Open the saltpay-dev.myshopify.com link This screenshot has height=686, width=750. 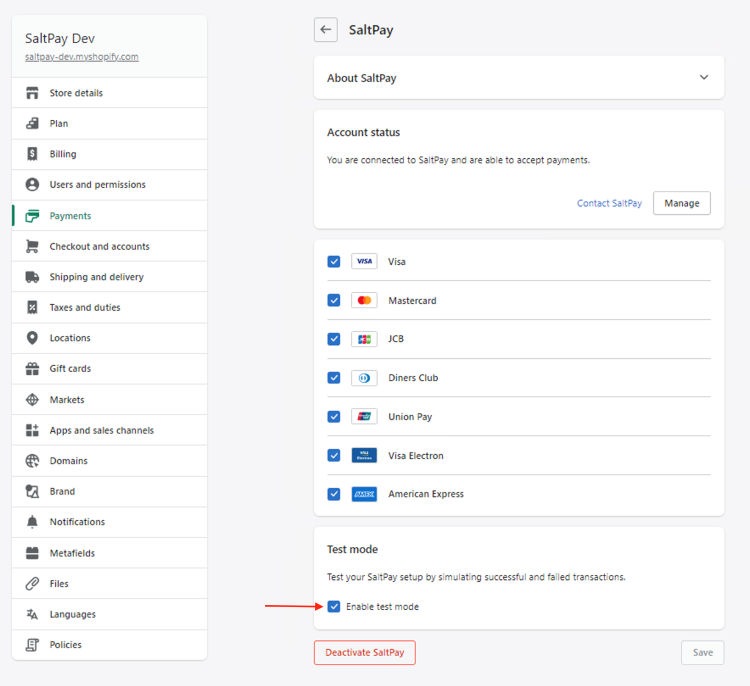82,56
